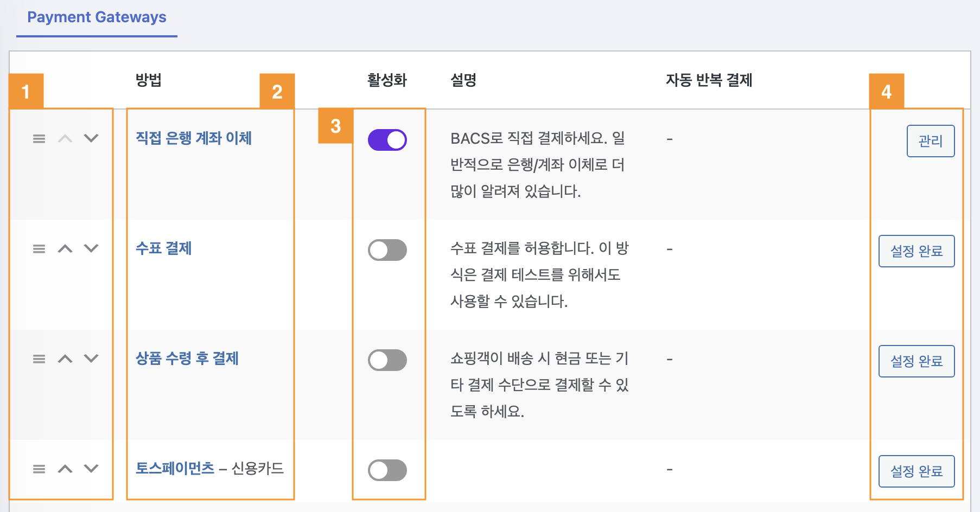Click drag handle for 상품 수령 후 결제 row
Viewport: 980px width, 512px height.
pos(39,359)
